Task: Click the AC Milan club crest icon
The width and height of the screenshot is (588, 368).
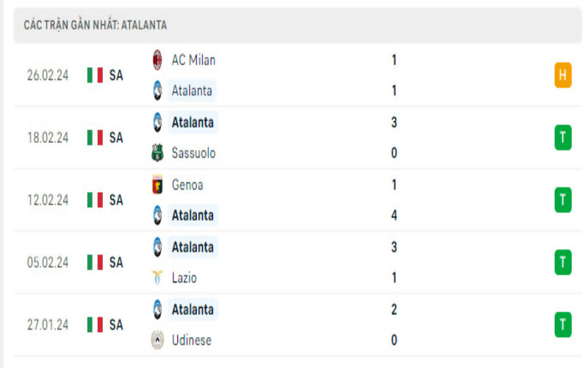Action: click(x=157, y=60)
